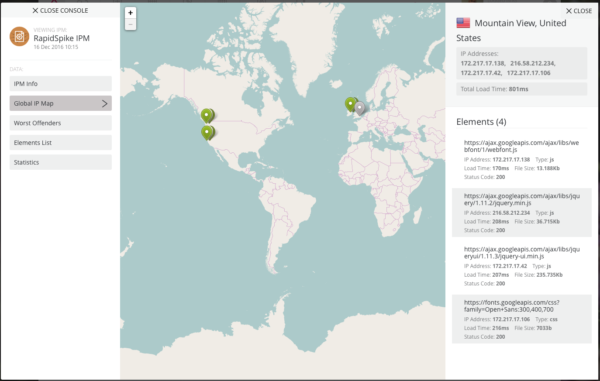Viewport: 600px width, 381px height.
Task: Click the Close Console button
Action: (60, 11)
